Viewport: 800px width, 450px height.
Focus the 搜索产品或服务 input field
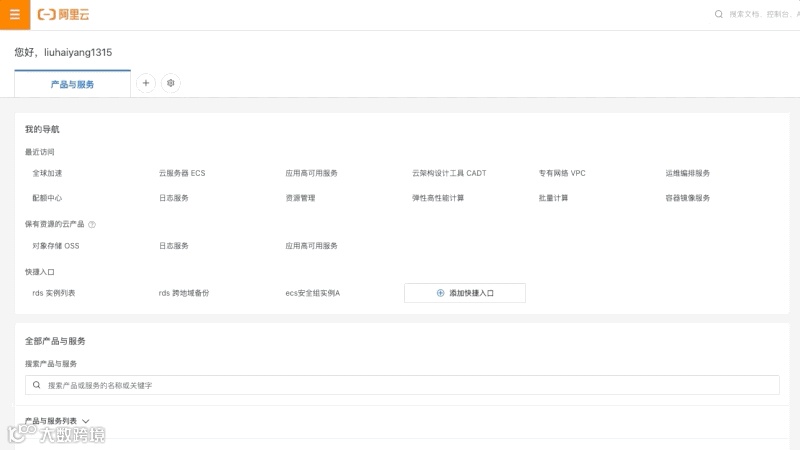click(402, 385)
